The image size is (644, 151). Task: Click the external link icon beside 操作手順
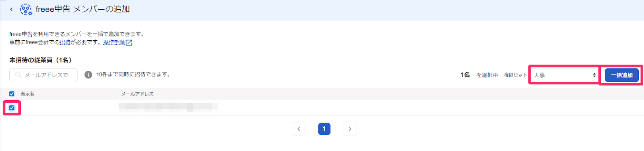(x=129, y=43)
